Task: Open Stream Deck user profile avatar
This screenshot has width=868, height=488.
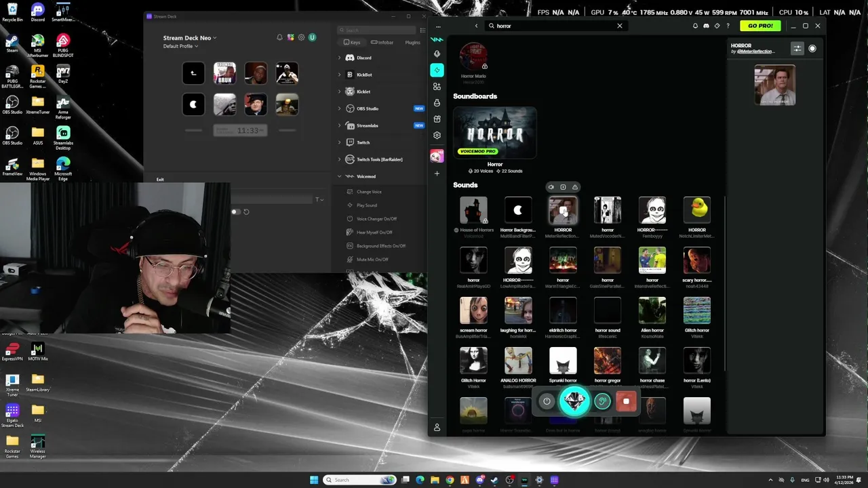Action: pyautogui.click(x=312, y=37)
